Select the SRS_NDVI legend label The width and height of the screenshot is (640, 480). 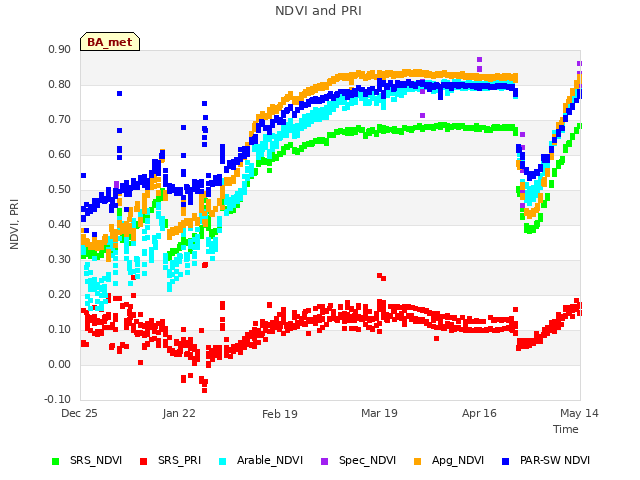96,460
